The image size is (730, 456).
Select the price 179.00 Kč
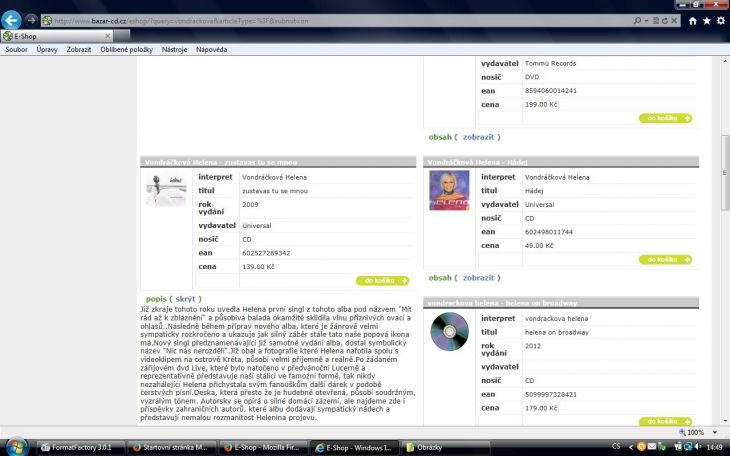click(x=541, y=408)
